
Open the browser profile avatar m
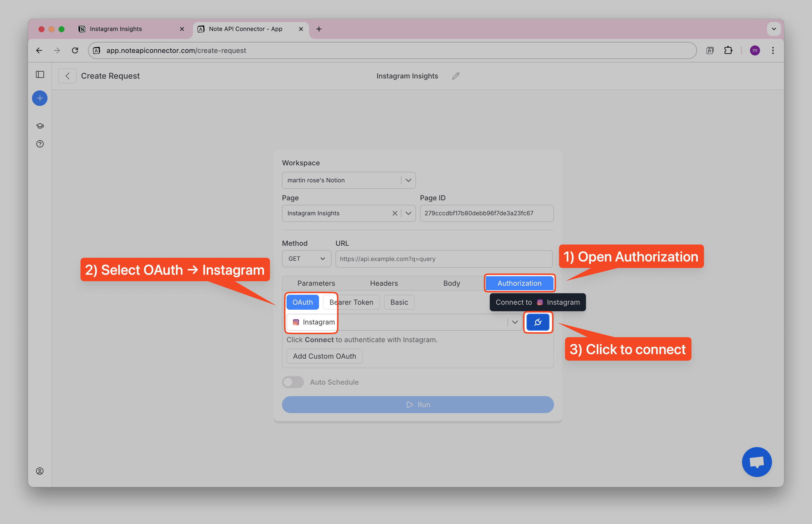(755, 50)
